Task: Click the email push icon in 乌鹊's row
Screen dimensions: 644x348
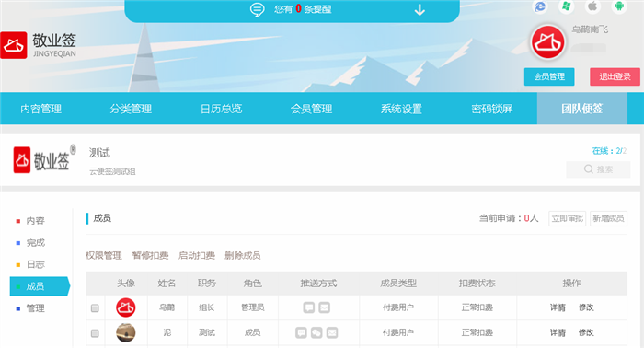Action: click(x=325, y=307)
